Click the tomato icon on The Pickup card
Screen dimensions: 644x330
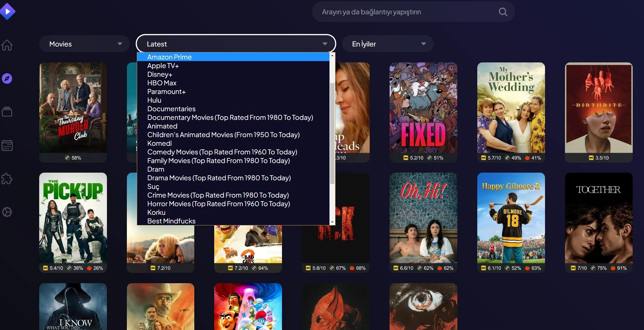[x=89, y=268]
